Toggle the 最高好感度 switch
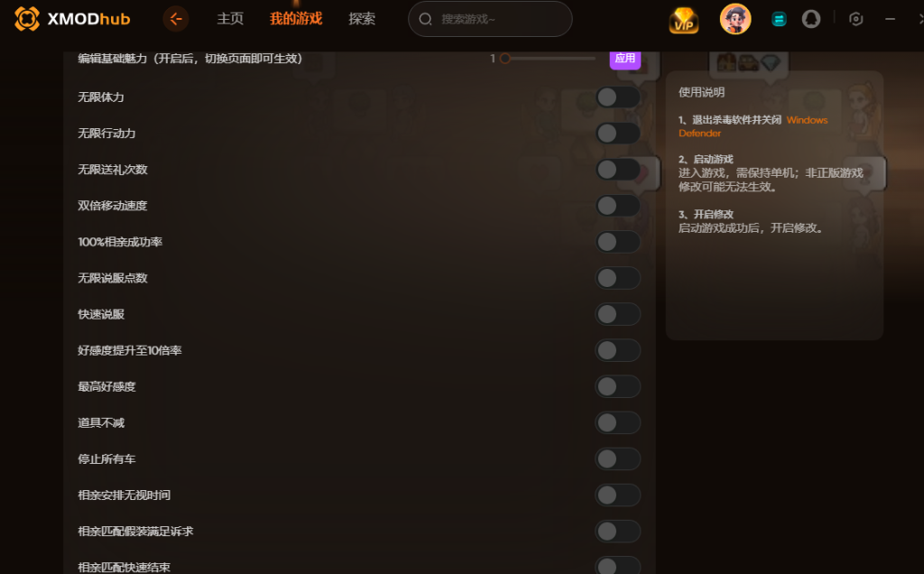This screenshot has height=574, width=924. (617, 386)
